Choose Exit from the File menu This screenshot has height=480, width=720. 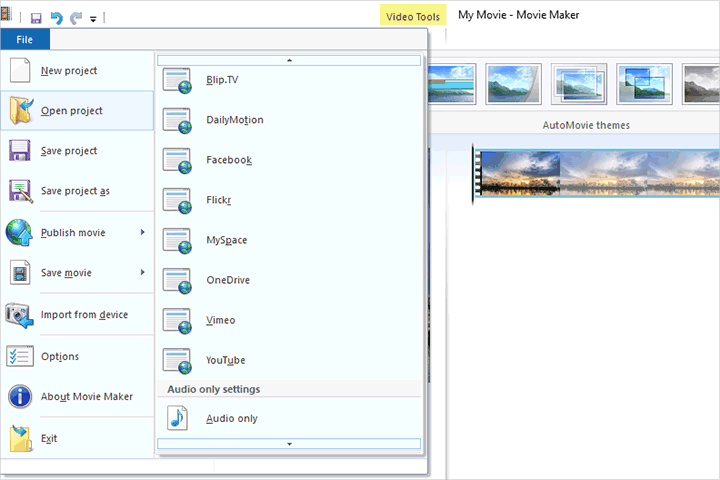77,438
